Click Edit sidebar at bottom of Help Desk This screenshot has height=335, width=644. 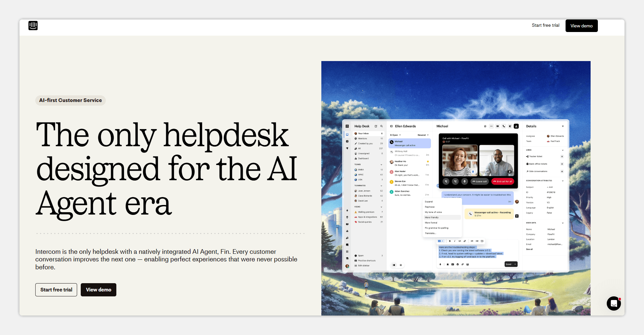tap(362, 266)
